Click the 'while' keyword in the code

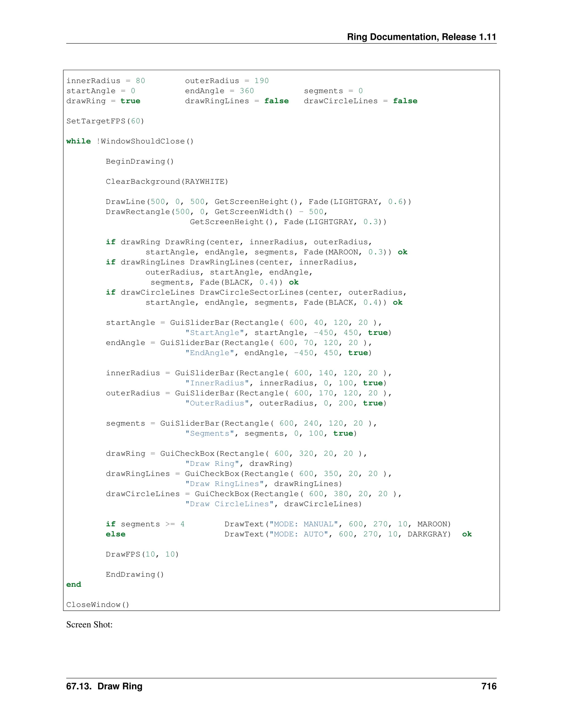click(78, 141)
